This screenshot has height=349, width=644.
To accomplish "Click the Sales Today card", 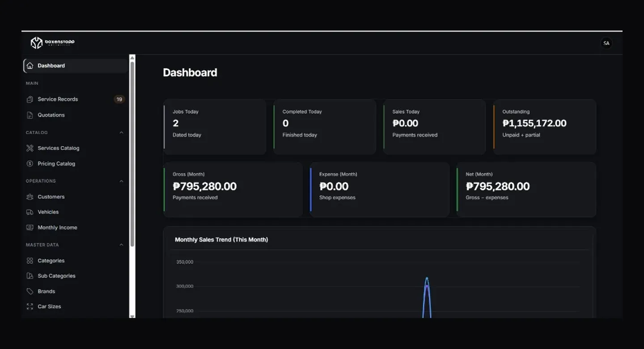I will tap(434, 127).
